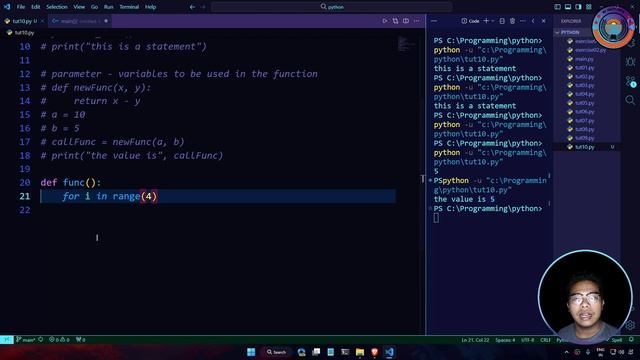Click the main branch in status bar
Screen dimensions: 640x360
tap(25, 340)
